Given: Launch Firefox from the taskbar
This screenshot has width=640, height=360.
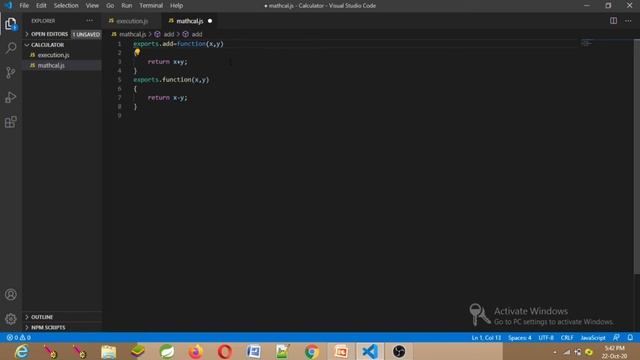Looking at the screenshot, I should pos(196,351).
